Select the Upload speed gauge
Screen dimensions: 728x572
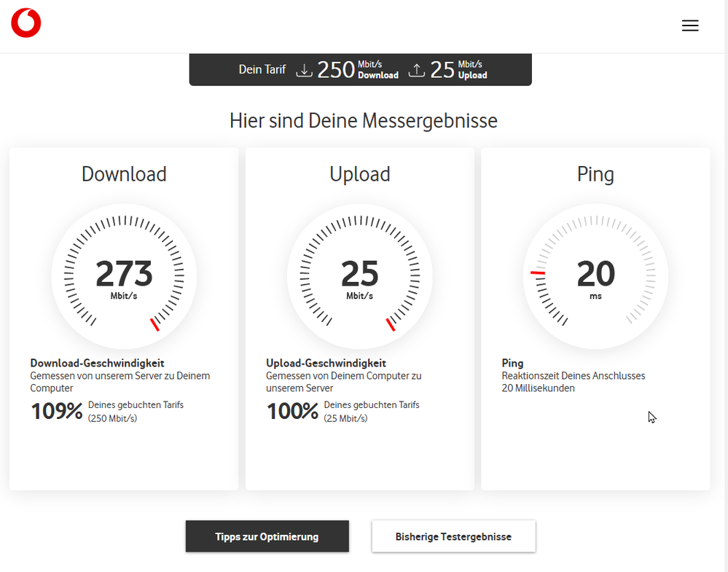pos(359,276)
